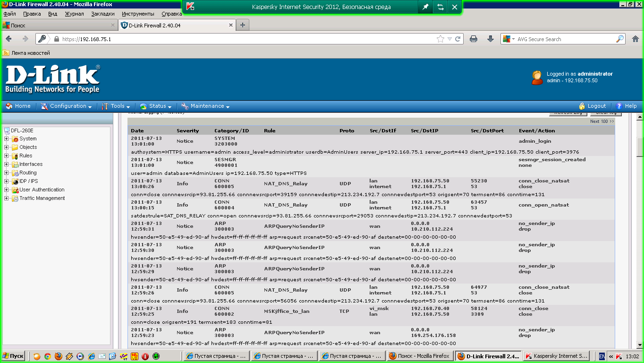Click the Firefox back arrow button
Screen dimensions: 644x363
(8, 39)
